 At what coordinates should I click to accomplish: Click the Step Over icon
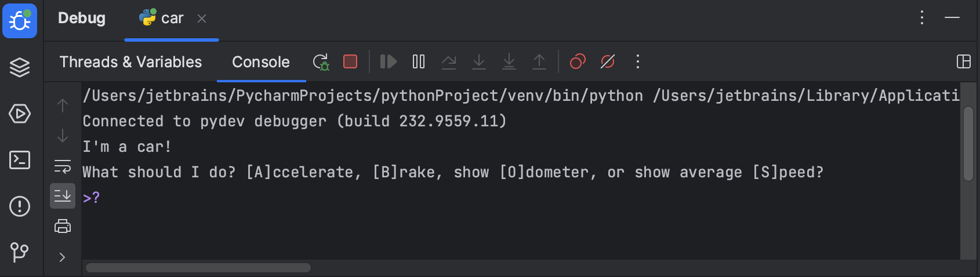[449, 61]
